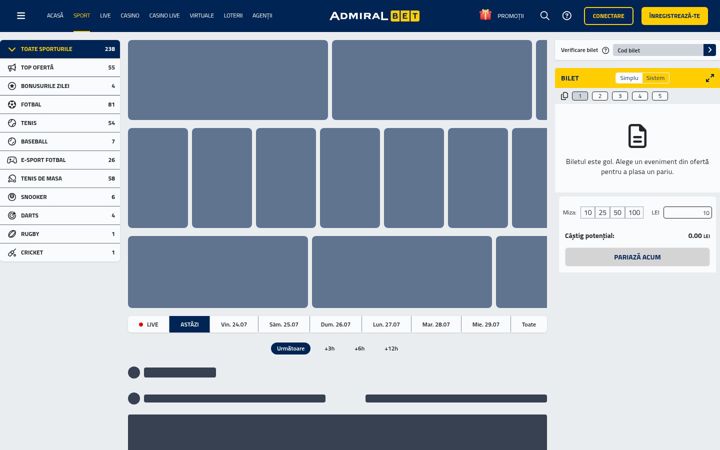
Task: Select ticket slot 1
Action: pyautogui.click(x=580, y=96)
